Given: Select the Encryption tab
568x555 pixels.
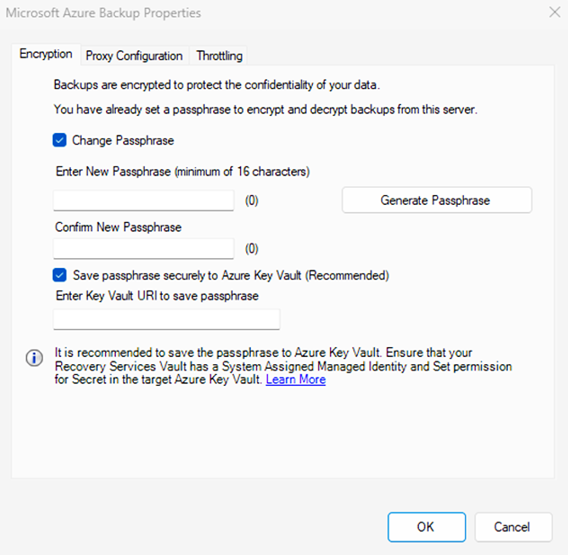Looking at the screenshot, I should point(46,54).
